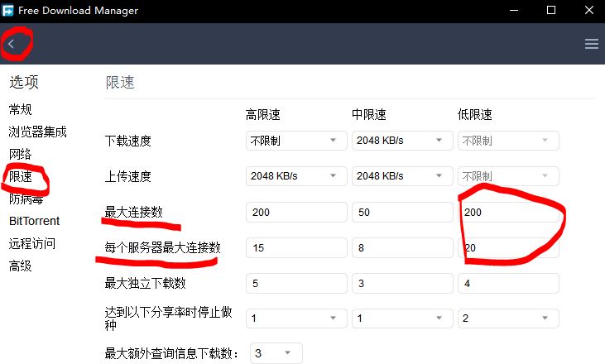This screenshot has height=364, width=605.
Task: Select the 限速 settings section
Action: coord(21,176)
